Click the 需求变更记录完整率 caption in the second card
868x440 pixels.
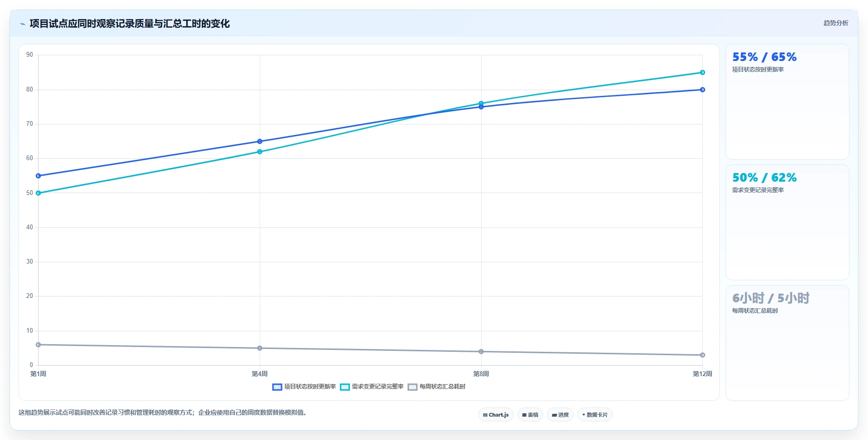click(x=757, y=190)
